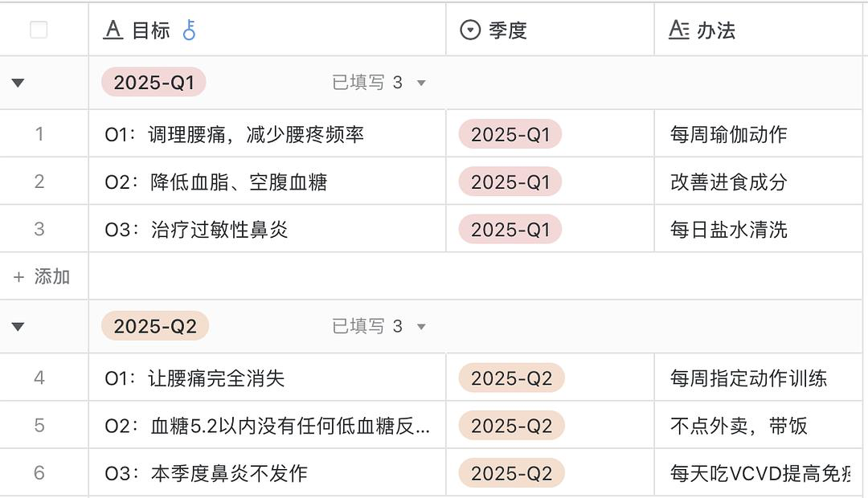Image resolution: width=868 pixels, height=498 pixels.
Task: Click the 2025-Q1 tag in row 3
Action: 510,230
